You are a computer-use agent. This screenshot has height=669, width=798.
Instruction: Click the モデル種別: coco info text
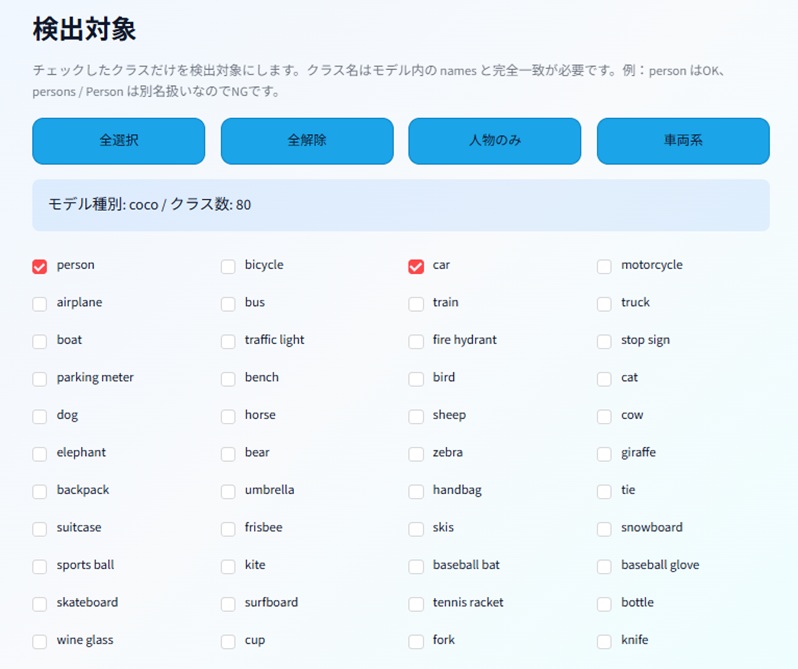[x=149, y=205]
